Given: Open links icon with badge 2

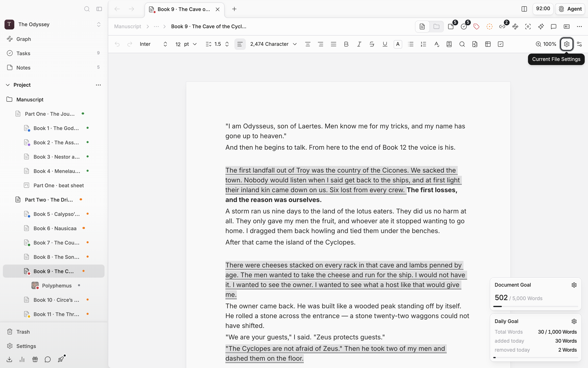Looking at the screenshot, I should 502,27.
